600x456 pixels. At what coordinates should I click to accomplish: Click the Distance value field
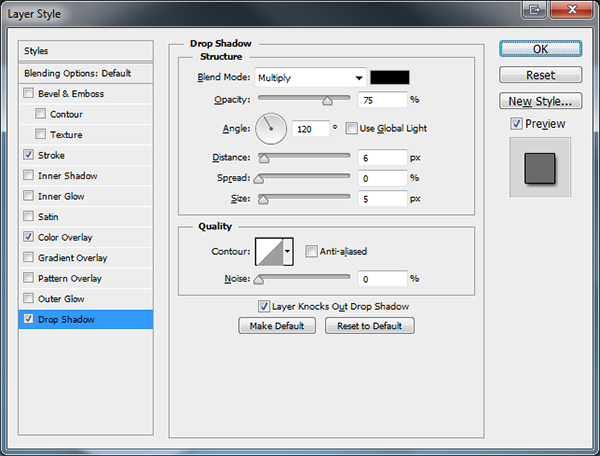pos(383,158)
